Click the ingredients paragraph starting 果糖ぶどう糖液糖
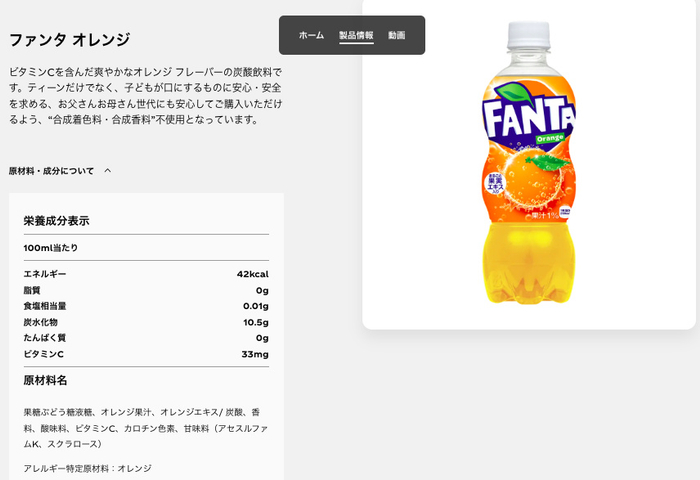 (146, 428)
